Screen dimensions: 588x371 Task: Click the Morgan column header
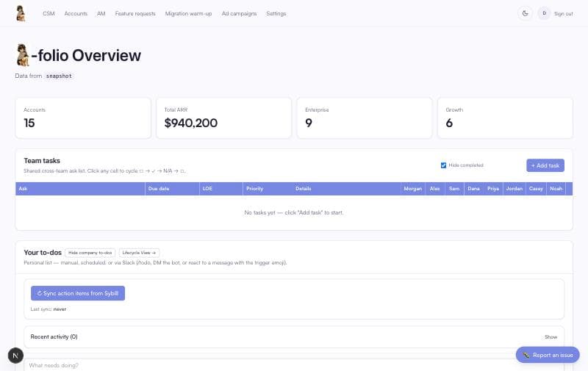click(x=413, y=189)
